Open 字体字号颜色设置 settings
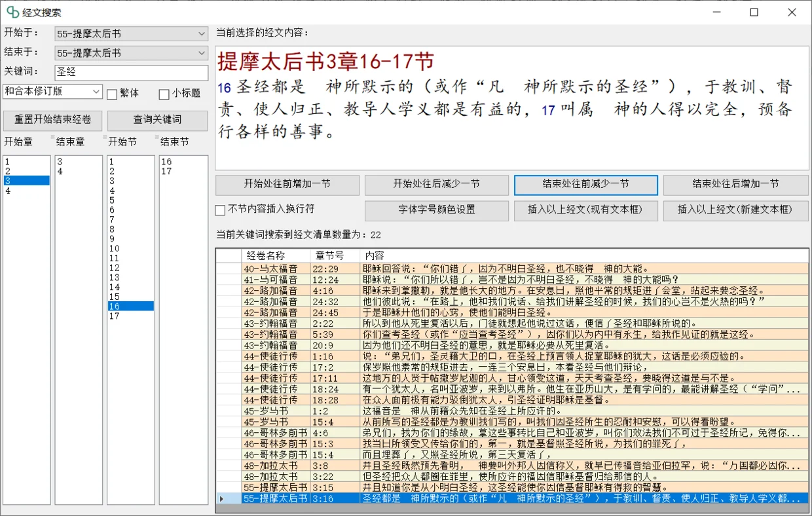812x516 pixels. pyautogui.click(x=437, y=210)
